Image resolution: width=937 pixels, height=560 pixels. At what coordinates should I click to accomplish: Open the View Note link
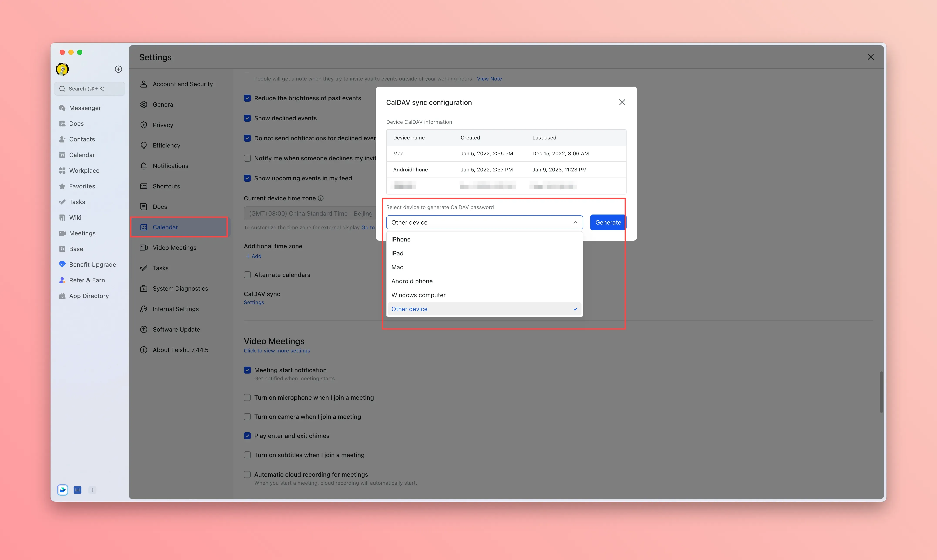pos(489,79)
